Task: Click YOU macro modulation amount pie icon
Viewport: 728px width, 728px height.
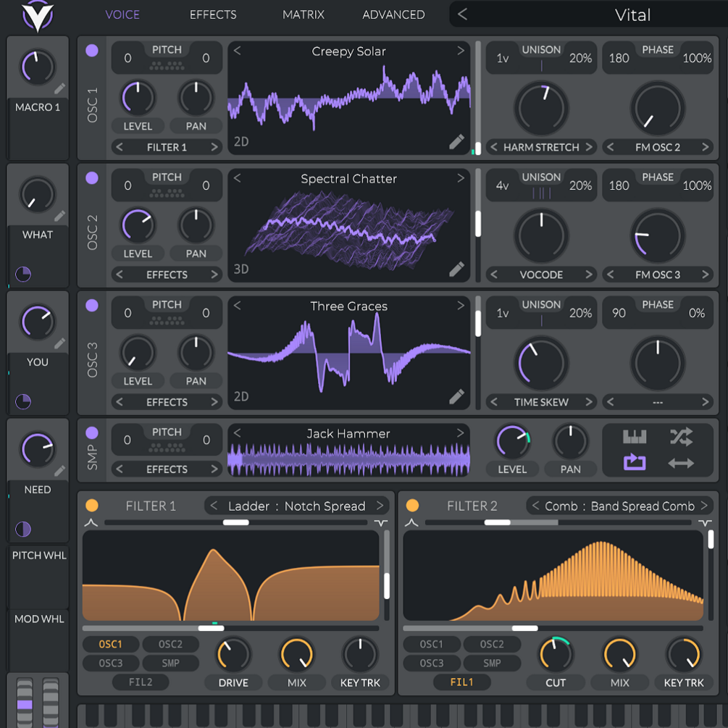Action: [23, 401]
